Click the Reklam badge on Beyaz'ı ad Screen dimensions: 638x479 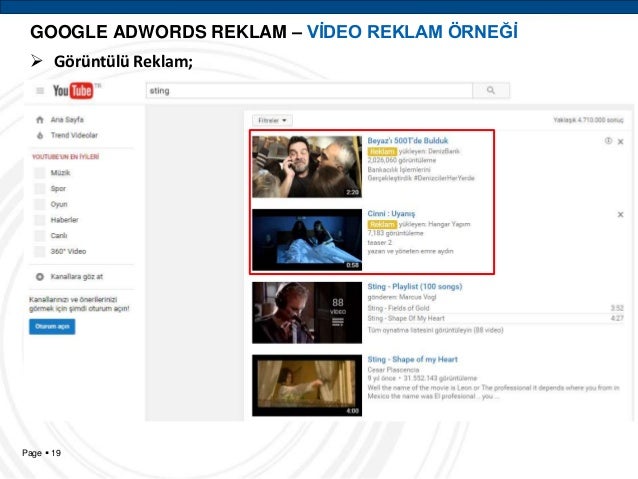382,151
